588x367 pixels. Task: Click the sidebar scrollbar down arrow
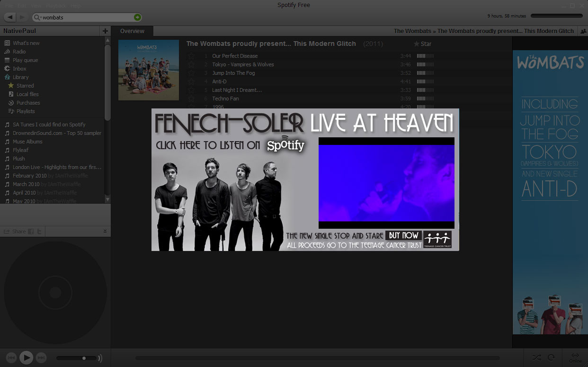coord(107,200)
